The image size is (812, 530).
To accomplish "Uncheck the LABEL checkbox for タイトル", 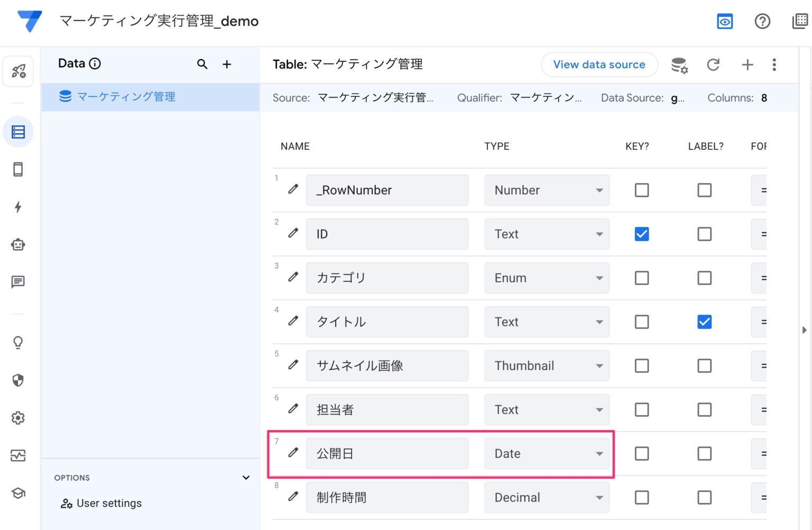I will click(x=704, y=321).
